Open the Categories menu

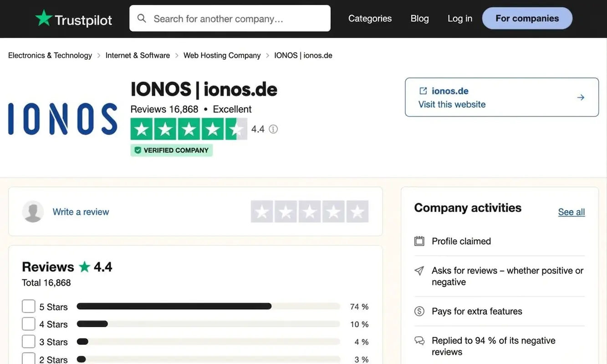tap(370, 18)
